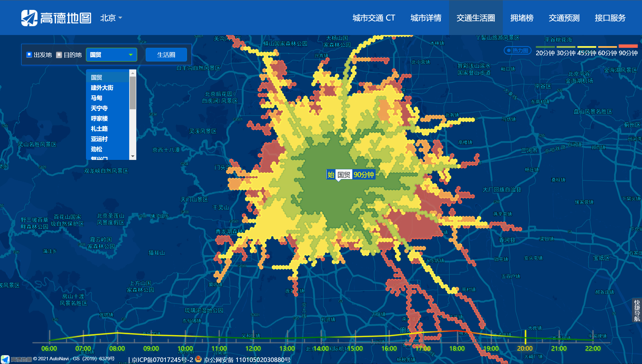Open the 接口服务 page
Viewport: 642px width, 364px height.
pos(610,18)
